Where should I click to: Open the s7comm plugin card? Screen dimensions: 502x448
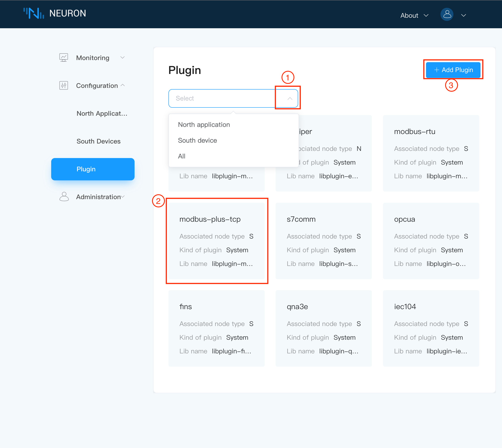tap(324, 241)
